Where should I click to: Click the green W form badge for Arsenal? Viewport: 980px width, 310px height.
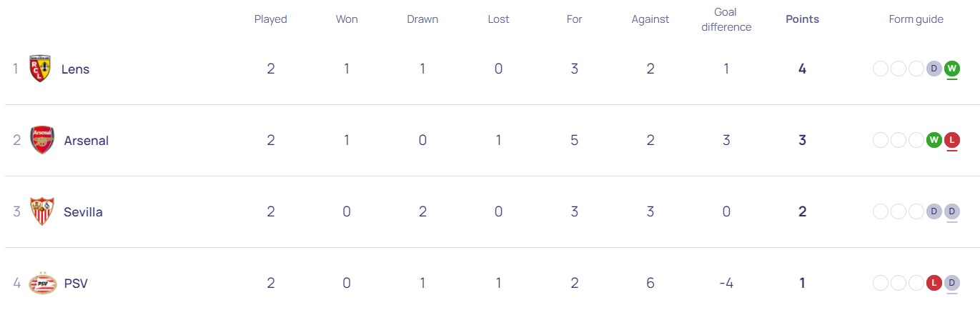[x=934, y=141]
